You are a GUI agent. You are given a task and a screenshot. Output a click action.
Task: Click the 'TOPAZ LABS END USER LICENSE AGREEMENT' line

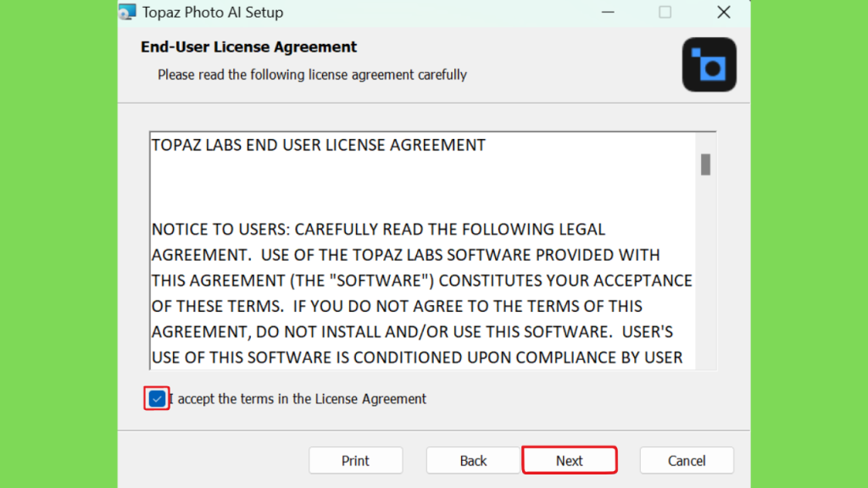point(319,145)
